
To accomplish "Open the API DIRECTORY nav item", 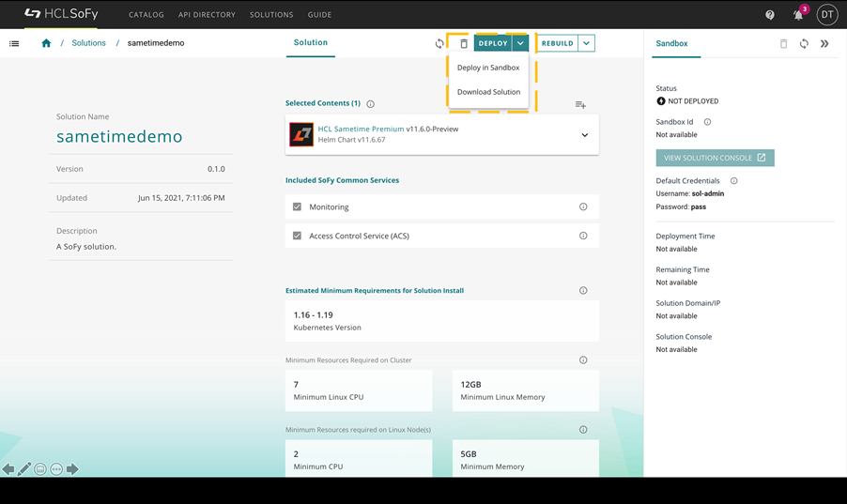I will (x=207, y=15).
